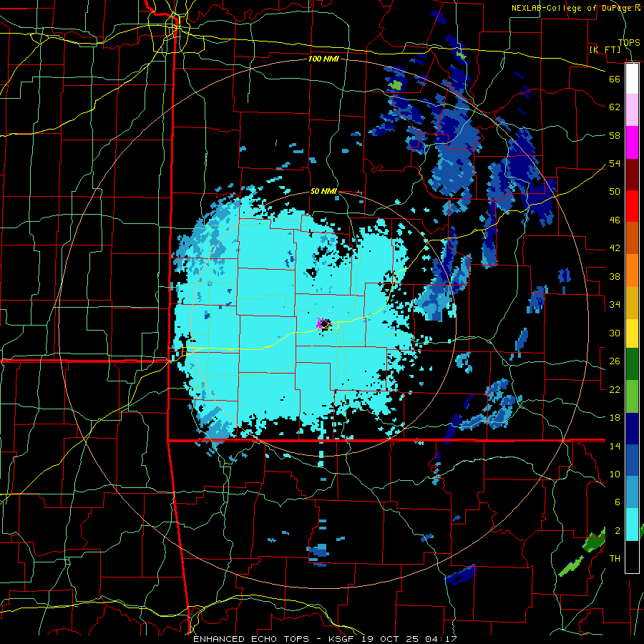Click the orange 38 kft legend swatch

click(x=632, y=270)
